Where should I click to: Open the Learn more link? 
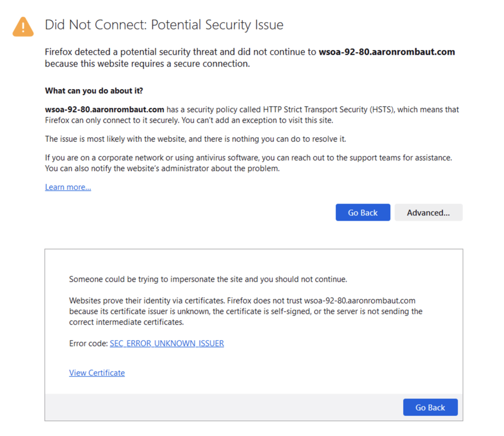(x=68, y=187)
